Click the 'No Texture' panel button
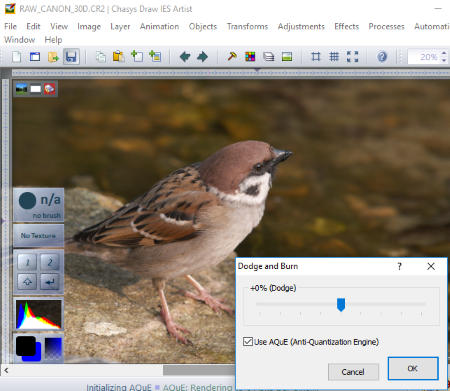Viewport: 450px width, 391px height. pos(39,236)
